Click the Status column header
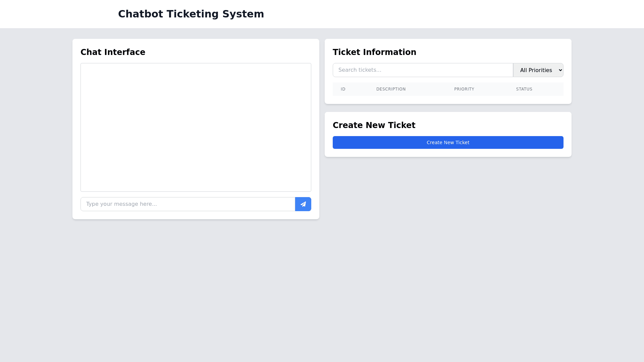 [524, 89]
